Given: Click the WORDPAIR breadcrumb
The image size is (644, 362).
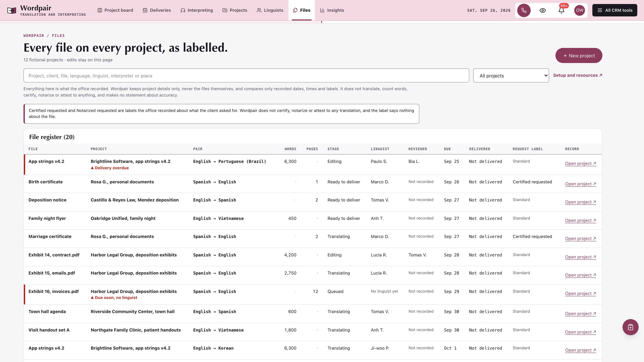Looking at the screenshot, I should (34, 36).
